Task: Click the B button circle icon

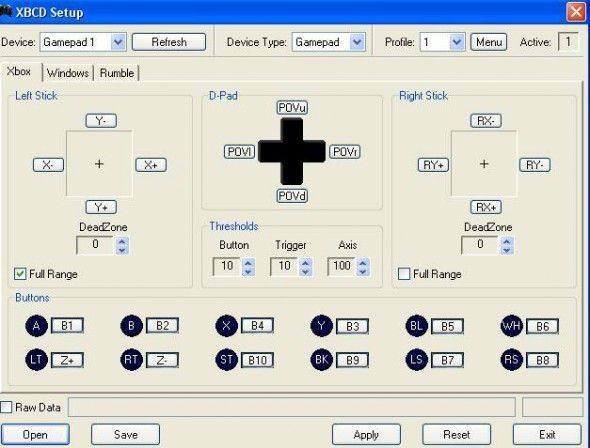Action: click(131, 325)
